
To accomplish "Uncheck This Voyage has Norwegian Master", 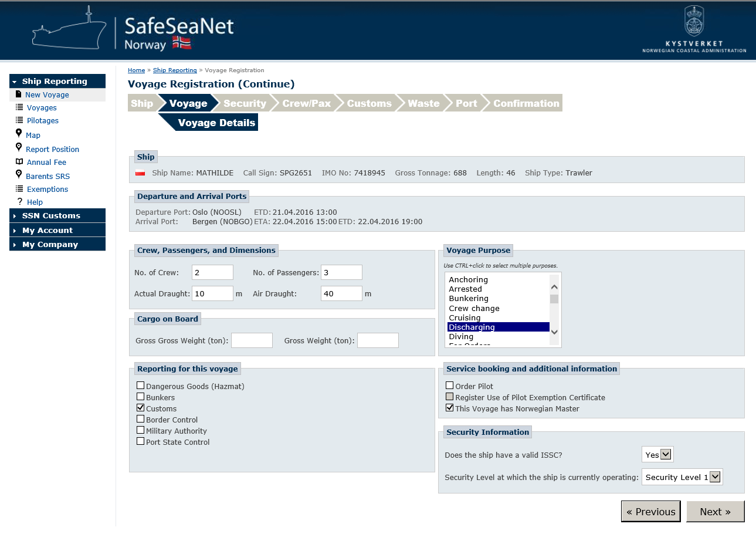I will [x=449, y=408].
